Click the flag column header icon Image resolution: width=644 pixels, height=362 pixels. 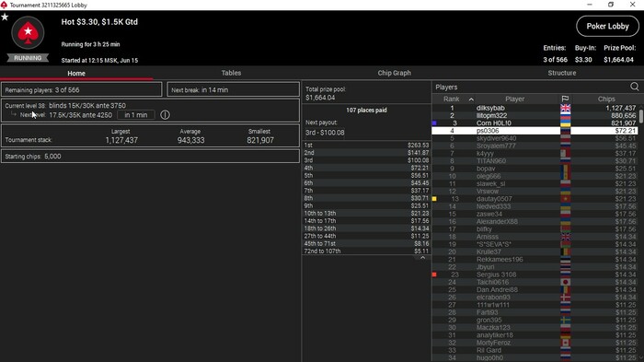coord(565,99)
